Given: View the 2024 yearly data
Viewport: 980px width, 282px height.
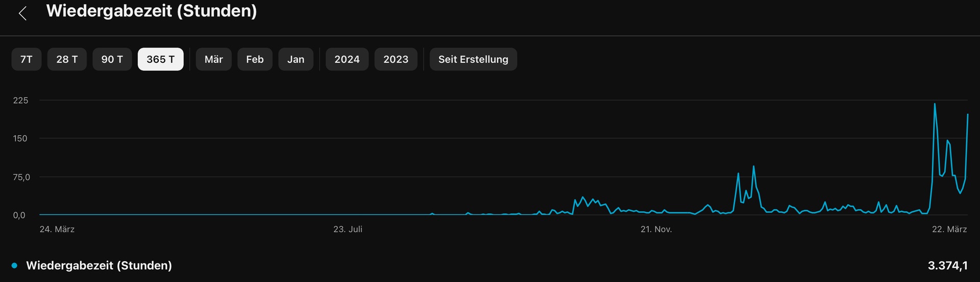Looking at the screenshot, I should (347, 59).
